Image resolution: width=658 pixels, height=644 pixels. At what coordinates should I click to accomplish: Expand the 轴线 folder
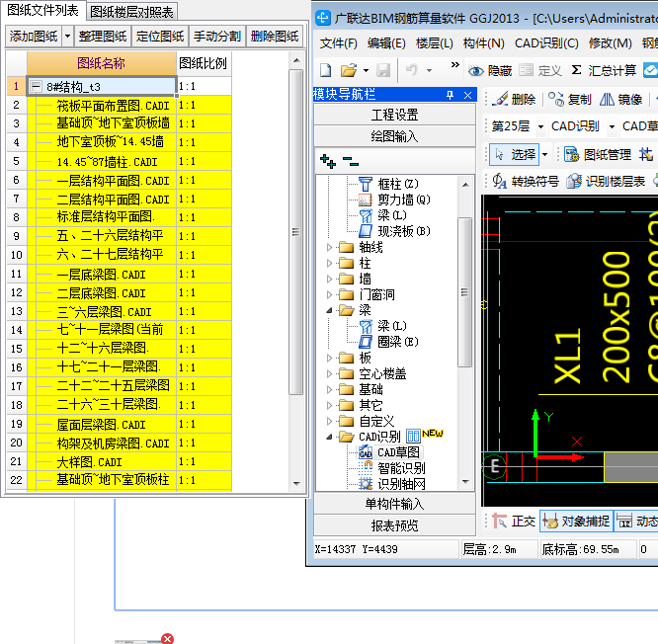(x=329, y=248)
